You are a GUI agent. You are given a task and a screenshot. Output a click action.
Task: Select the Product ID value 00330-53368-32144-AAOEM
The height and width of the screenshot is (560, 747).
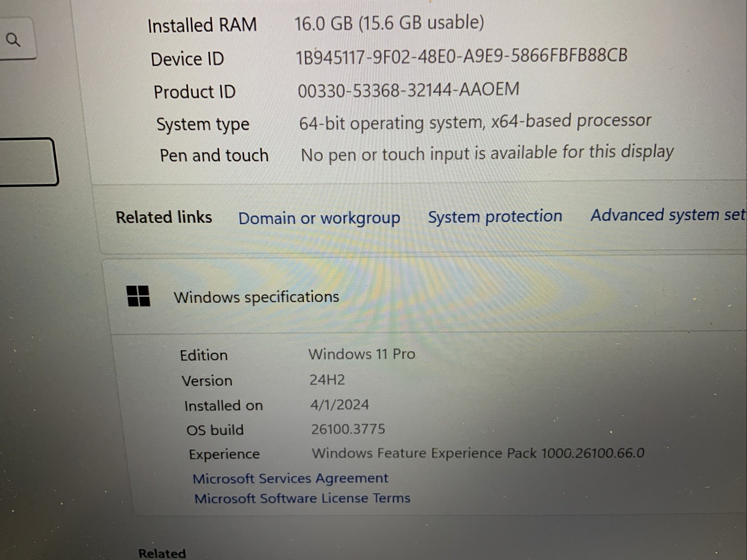[408, 90]
